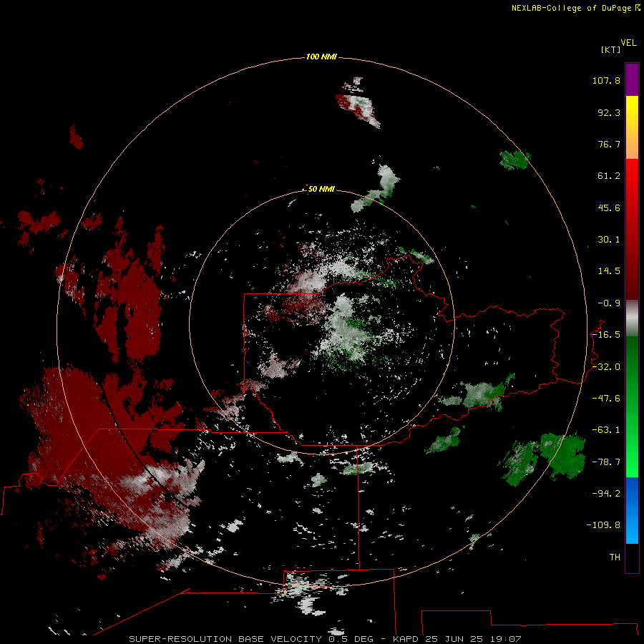Click the 19:07 timestamp in the caption

click(x=506, y=639)
